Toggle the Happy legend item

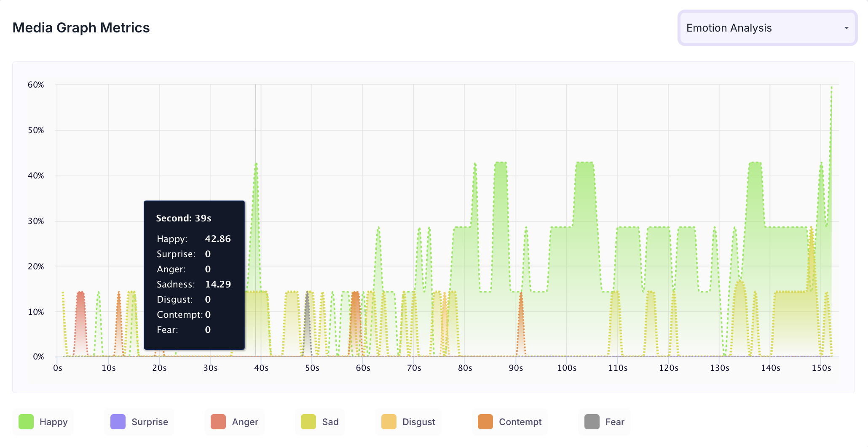point(43,422)
